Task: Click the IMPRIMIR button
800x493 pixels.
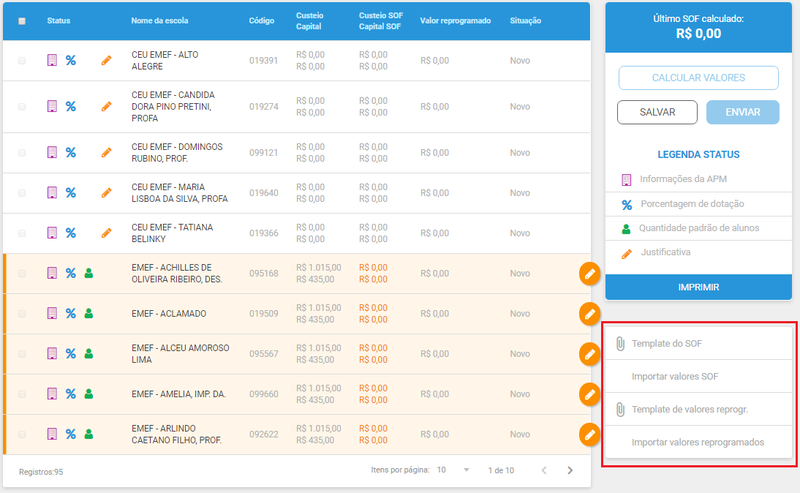Action: pyautogui.click(x=698, y=287)
